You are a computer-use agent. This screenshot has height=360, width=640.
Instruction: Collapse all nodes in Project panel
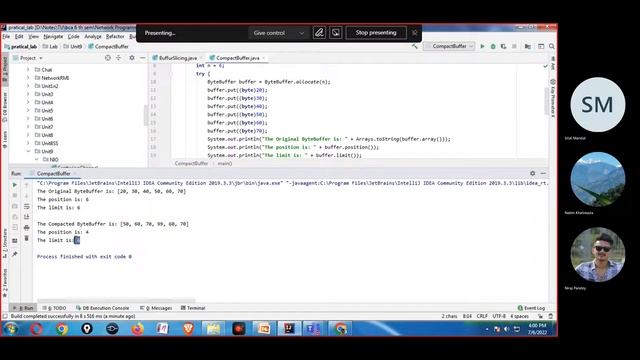pyautogui.click(x=119, y=58)
